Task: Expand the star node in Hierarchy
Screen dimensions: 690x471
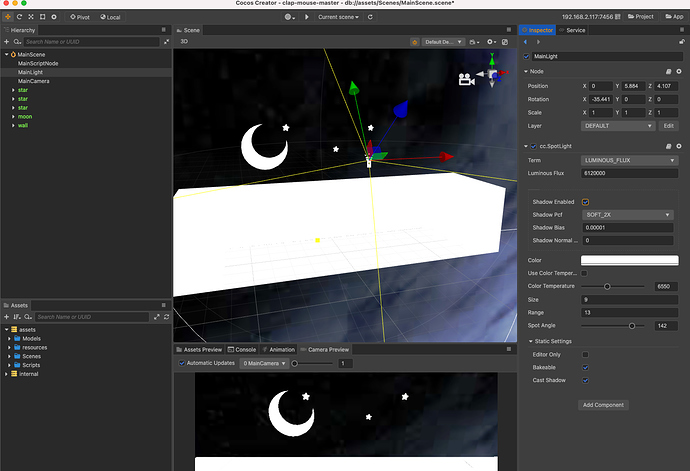Action: click(x=13, y=90)
